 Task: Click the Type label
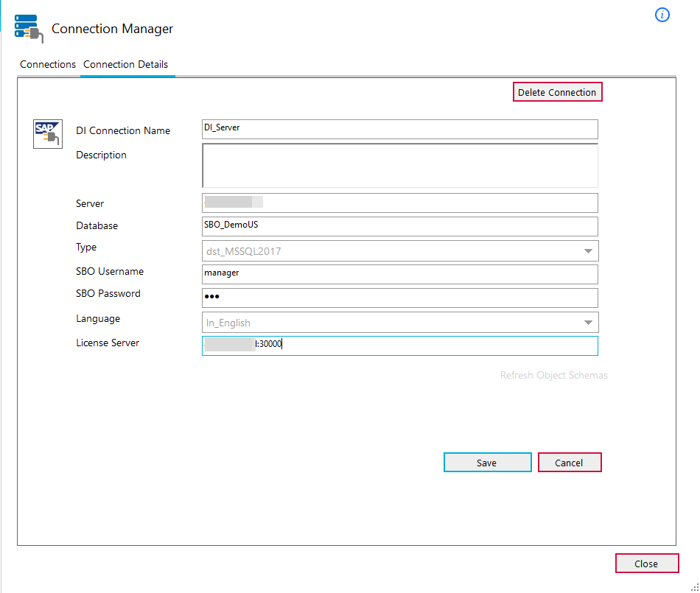coord(86,248)
